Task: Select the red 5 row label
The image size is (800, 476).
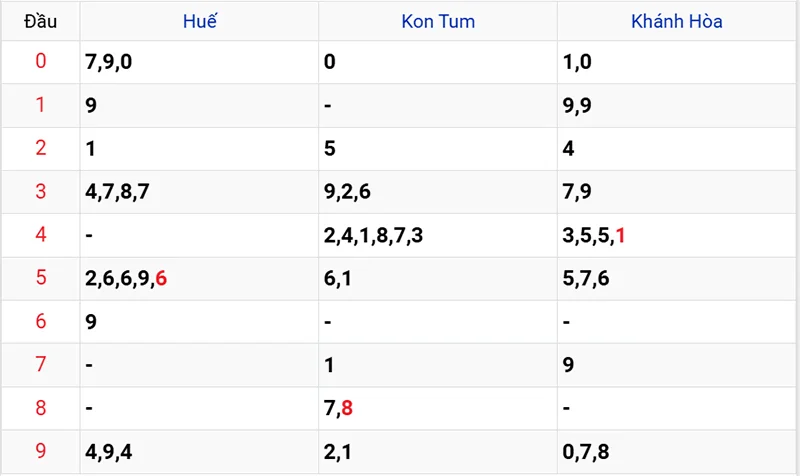Action: point(40,278)
